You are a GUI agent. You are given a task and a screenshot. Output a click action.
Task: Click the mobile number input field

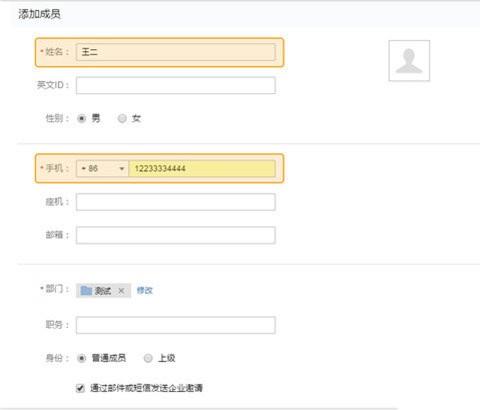pos(202,169)
